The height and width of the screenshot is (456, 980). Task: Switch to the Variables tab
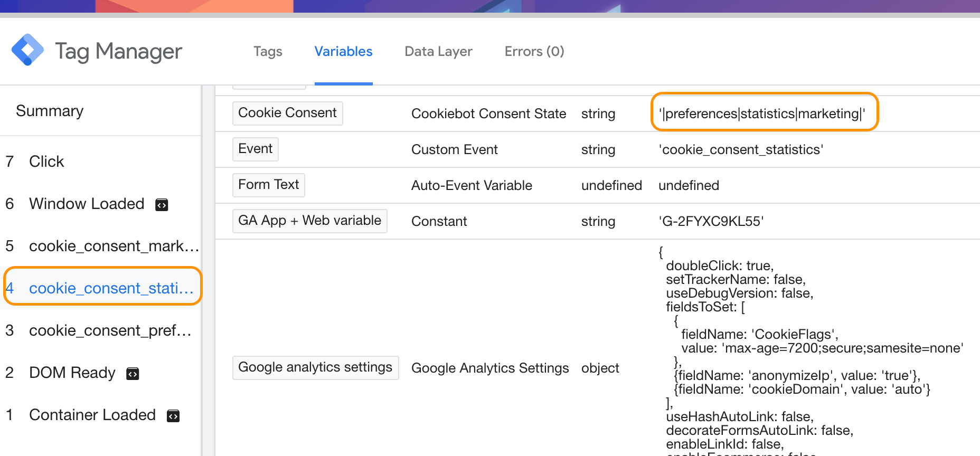[x=343, y=51]
